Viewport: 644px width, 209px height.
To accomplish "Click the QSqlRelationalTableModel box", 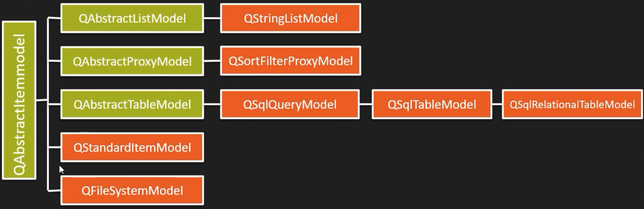I will tap(572, 104).
